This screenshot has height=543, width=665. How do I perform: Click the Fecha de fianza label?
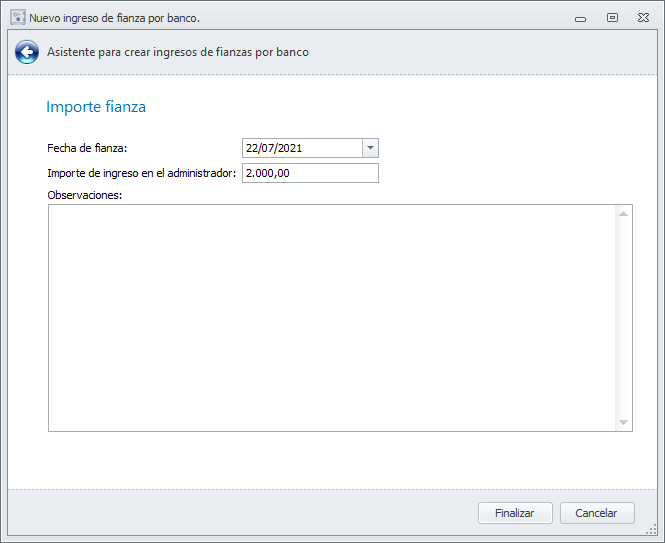tap(87, 148)
